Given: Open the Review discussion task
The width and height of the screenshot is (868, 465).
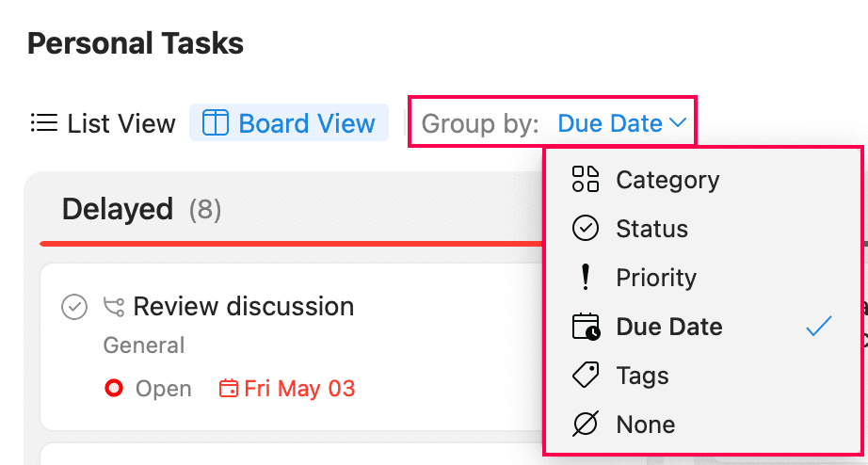Looking at the screenshot, I should point(244,307).
